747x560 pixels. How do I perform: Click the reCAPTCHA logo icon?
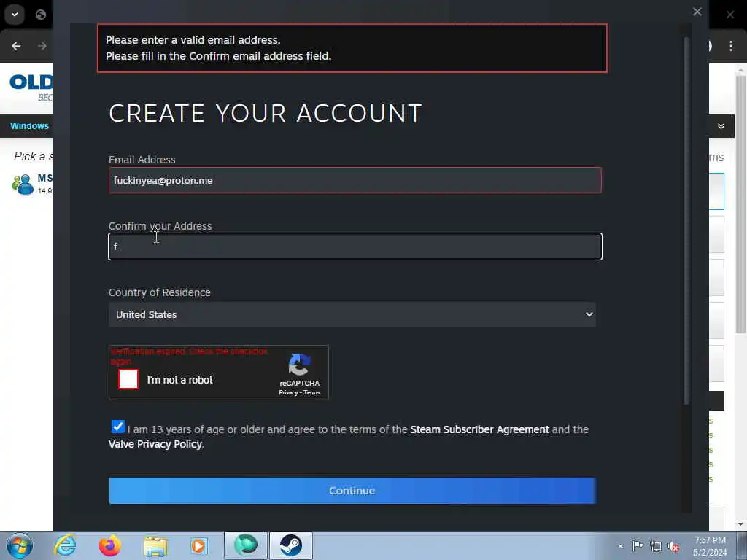tap(300, 365)
